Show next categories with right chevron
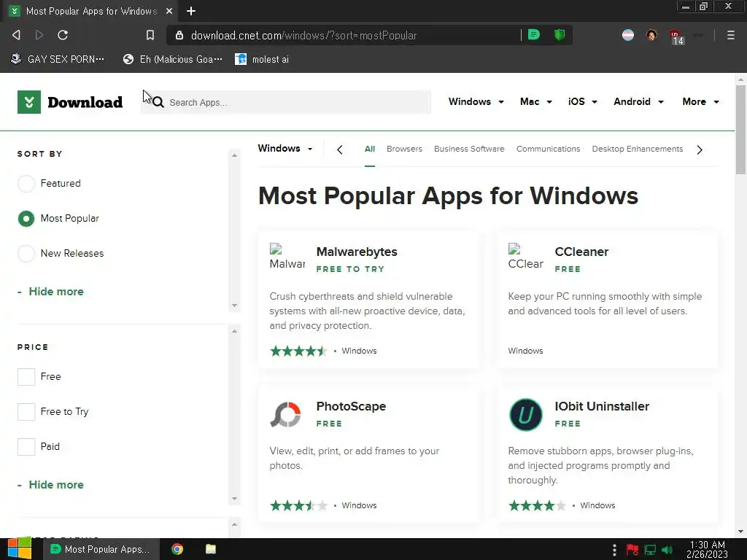 pyautogui.click(x=700, y=149)
